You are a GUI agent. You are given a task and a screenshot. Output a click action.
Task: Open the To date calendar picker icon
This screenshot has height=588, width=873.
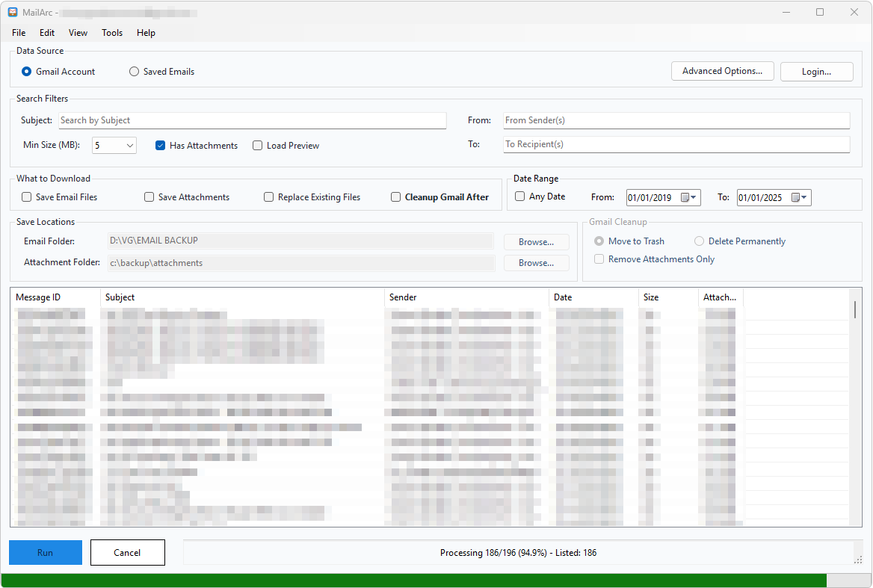tap(796, 197)
